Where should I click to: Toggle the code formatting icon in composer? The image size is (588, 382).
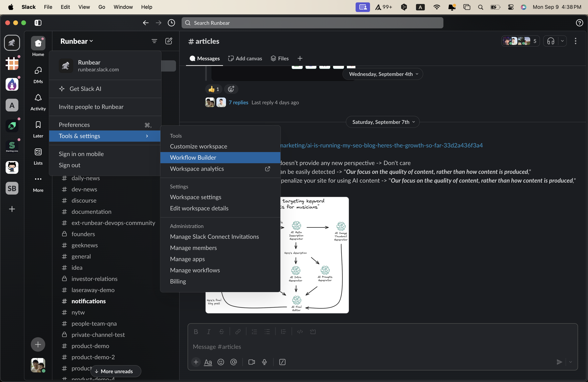click(x=300, y=332)
